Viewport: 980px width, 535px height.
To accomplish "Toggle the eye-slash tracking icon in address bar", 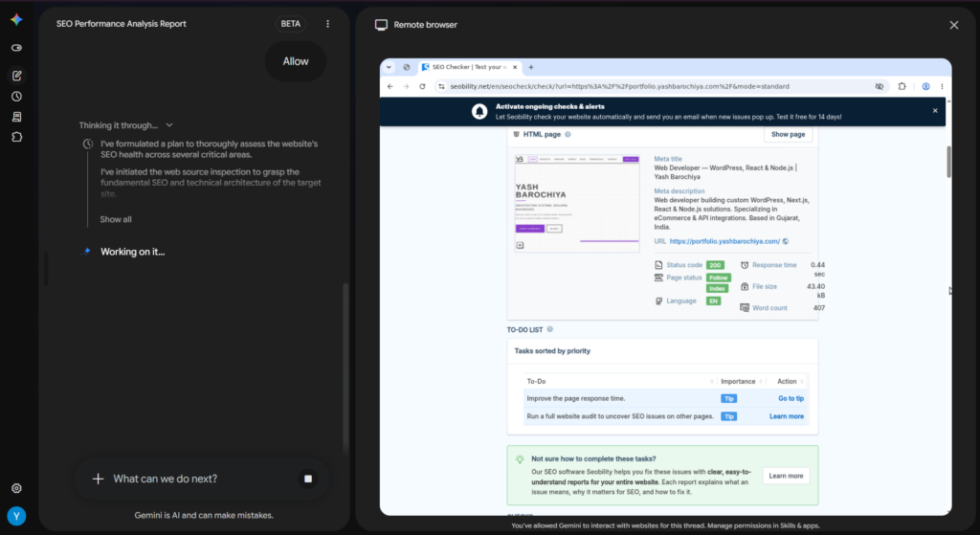I will pyautogui.click(x=880, y=86).
